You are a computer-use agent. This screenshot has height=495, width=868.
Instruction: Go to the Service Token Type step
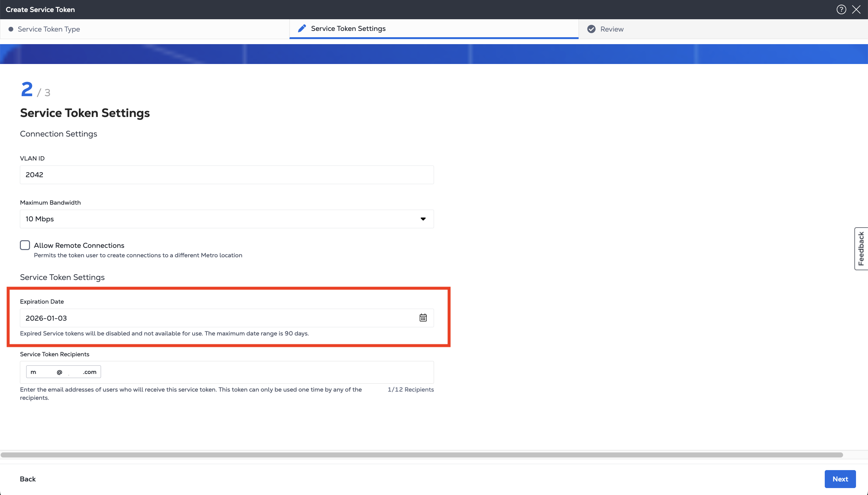[49, 29]
